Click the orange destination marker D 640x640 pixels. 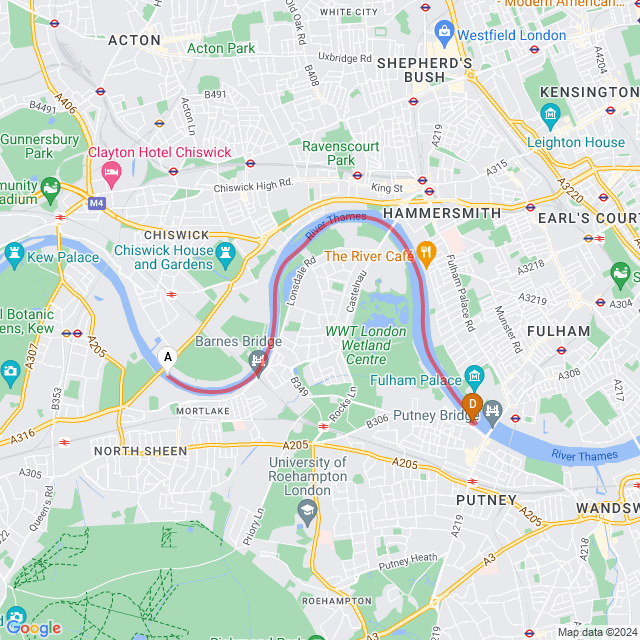[x=473, y=406]
